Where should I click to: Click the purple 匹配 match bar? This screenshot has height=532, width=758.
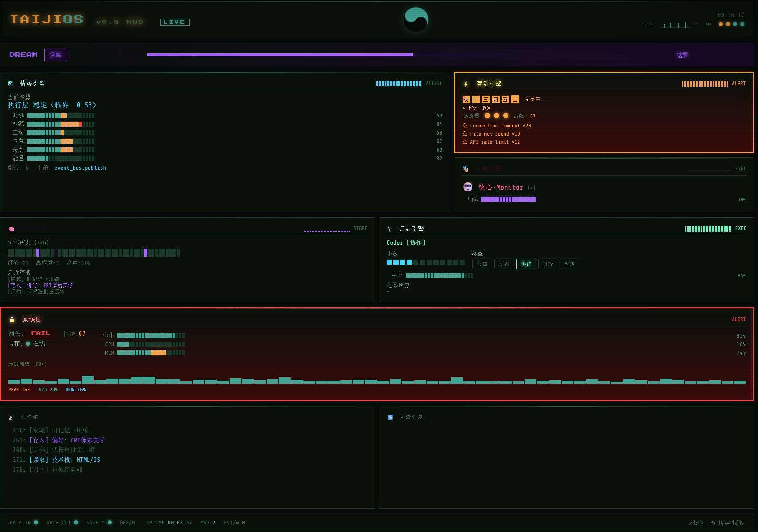(508, 199)
